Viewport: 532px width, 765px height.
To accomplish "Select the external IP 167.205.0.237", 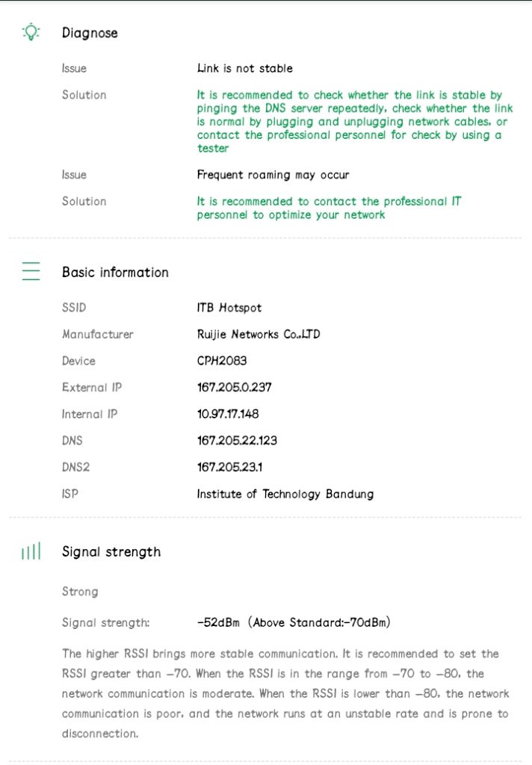I will [x=235, y=388].
